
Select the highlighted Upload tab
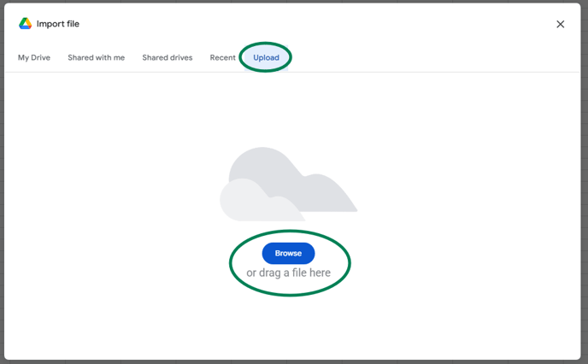coord(266,57)
